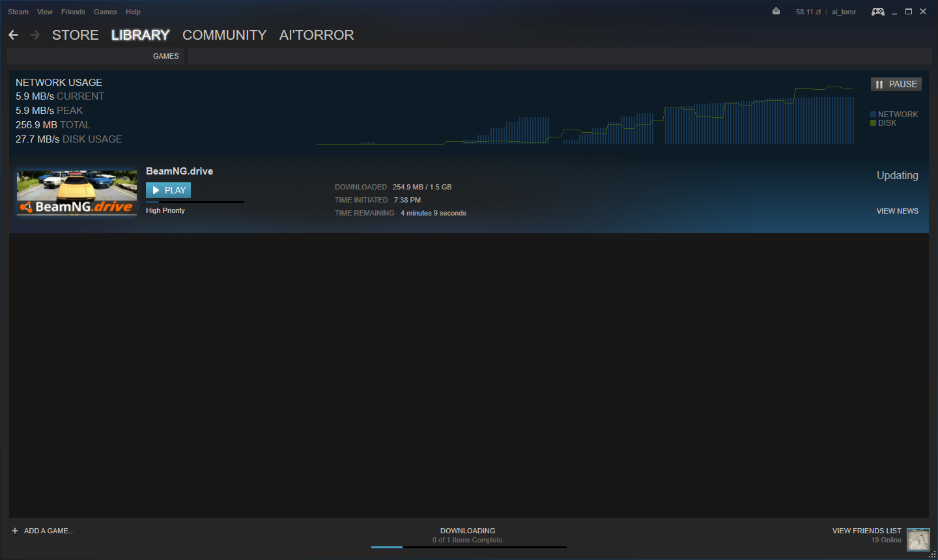Click the 5.9 MB/s CURRENT stat

click(60, 96)
